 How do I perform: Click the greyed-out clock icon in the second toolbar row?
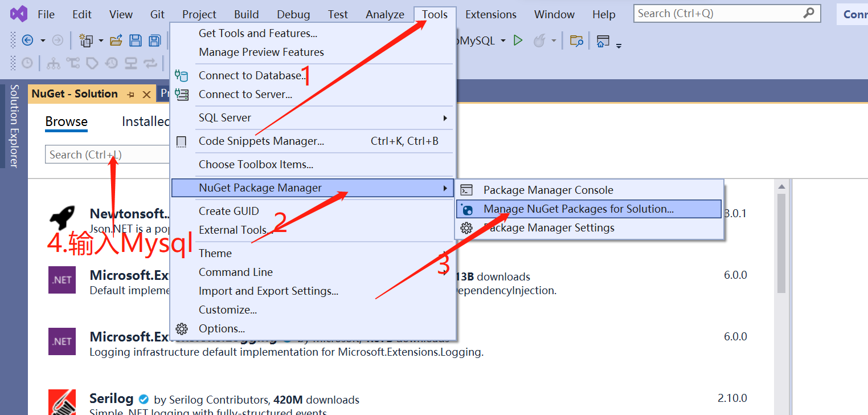tap(27, 63)
